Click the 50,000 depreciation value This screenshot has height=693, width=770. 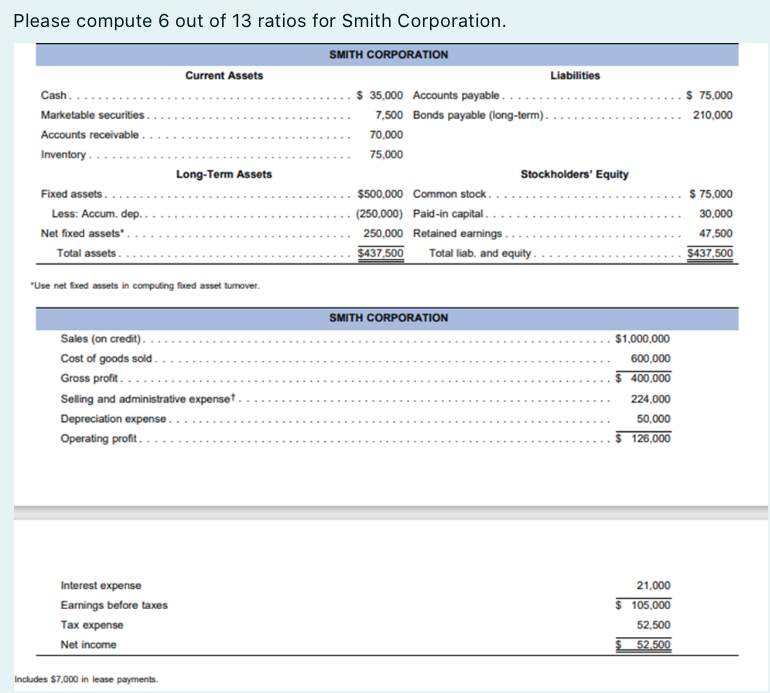click(654, 419)
